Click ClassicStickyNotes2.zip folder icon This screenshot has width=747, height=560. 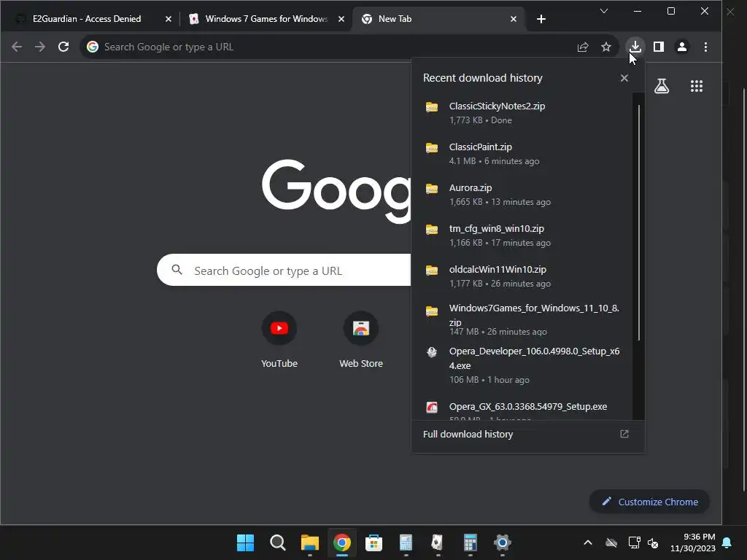point(432,106)
